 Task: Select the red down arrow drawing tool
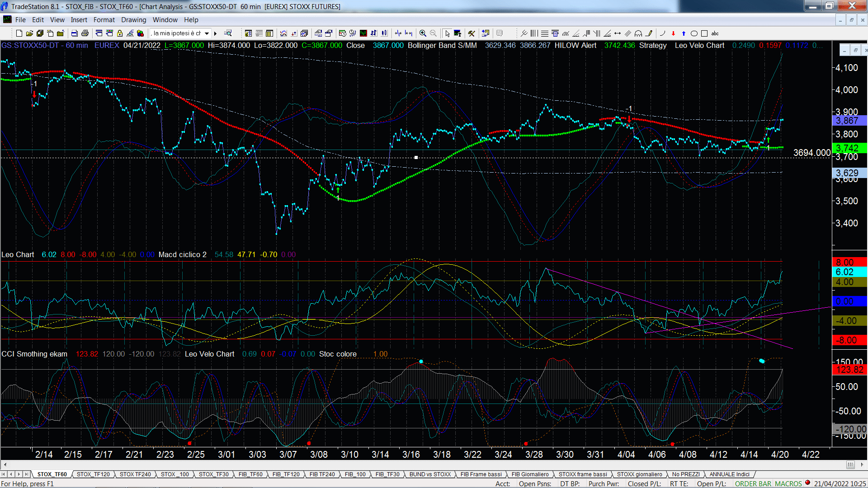673,33
